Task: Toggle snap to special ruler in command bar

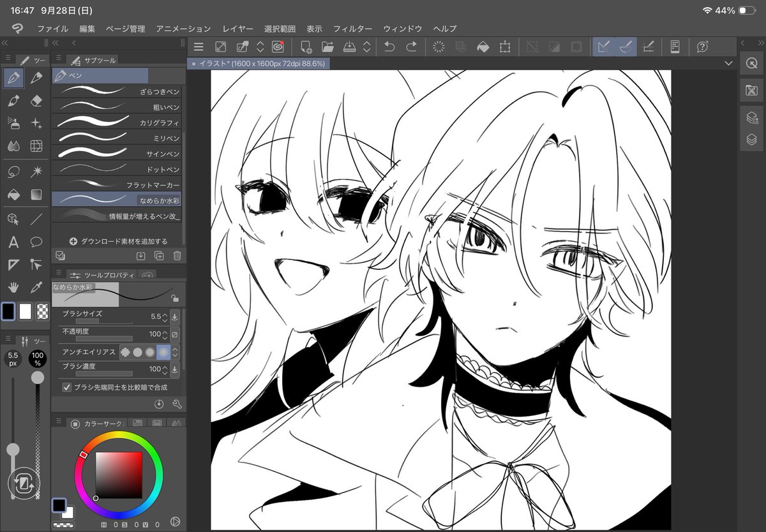Action: (626, 47)
